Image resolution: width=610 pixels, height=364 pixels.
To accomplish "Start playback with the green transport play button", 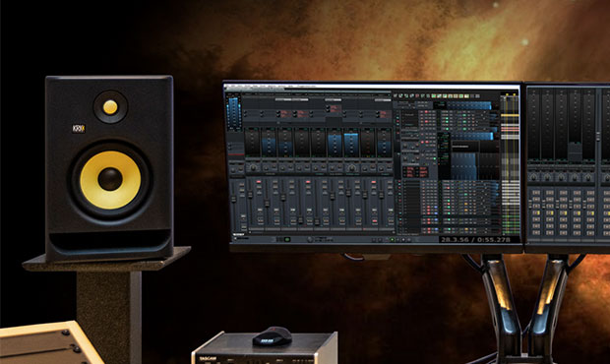I will coord(393,240).
